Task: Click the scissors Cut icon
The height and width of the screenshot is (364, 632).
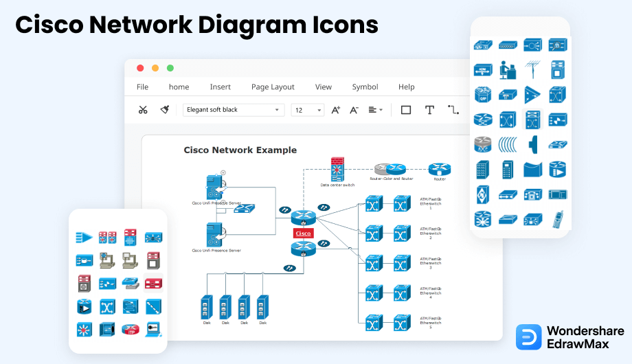Action: click(143, 110)
